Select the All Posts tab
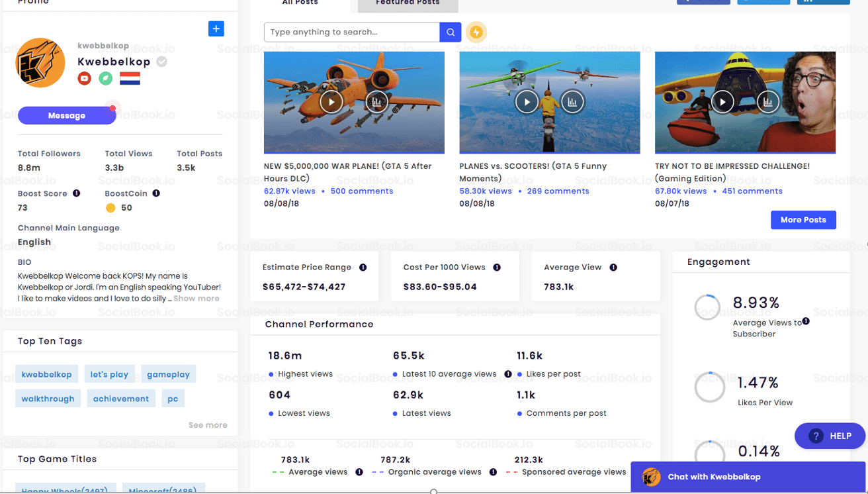 point(300,4)
